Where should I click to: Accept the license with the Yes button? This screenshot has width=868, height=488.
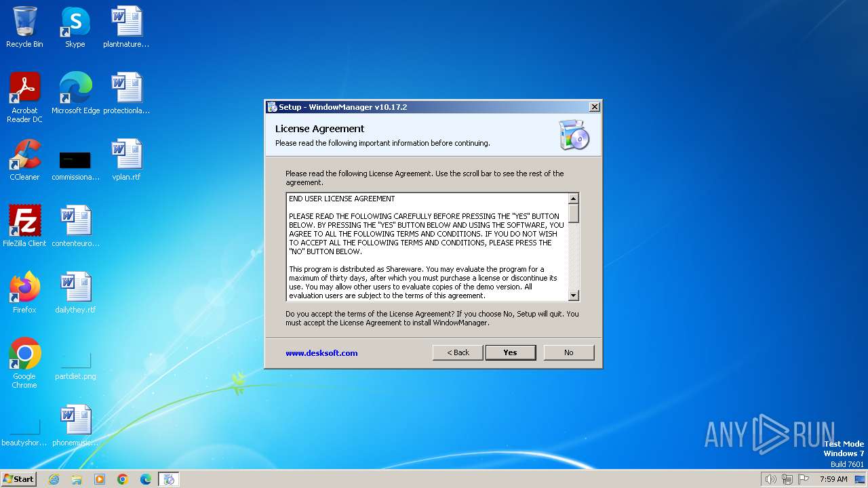(x=511, y=352)
